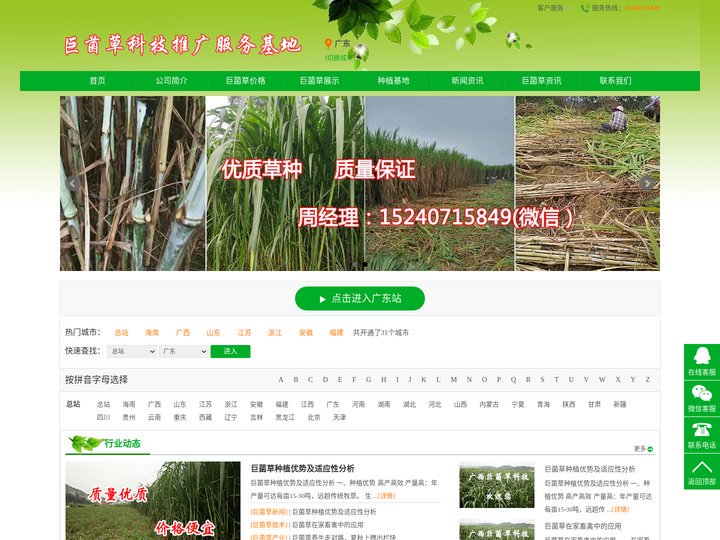Open bold headline 巨菌草种植优势及适应性分析
The width and height of the screenshot is (720, 540).
point(303,468)
